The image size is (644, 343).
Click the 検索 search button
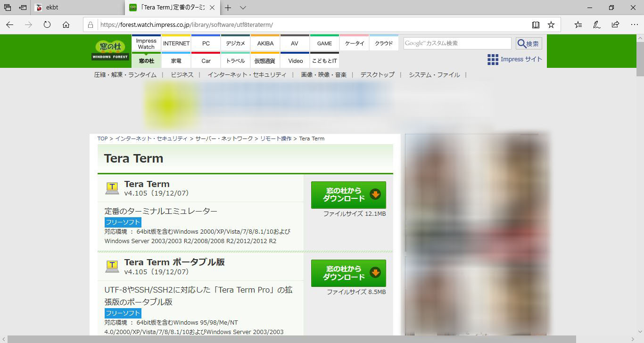click(x=529, y=43)
